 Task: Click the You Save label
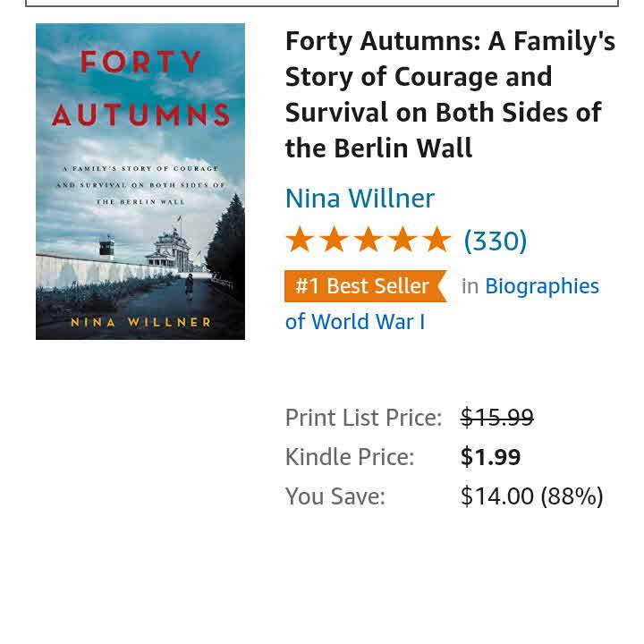click(x=335, y=496)
